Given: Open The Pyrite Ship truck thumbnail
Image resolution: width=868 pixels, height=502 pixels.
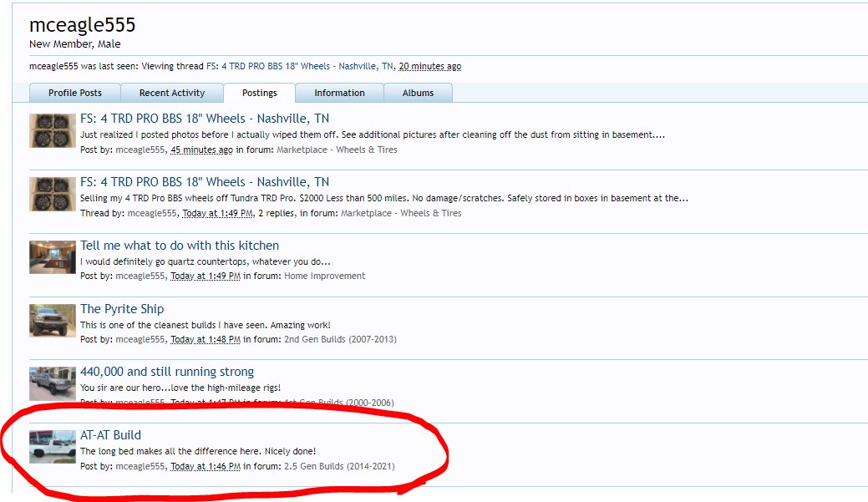Looking at the screenshot, I should (x=53, y=321).
